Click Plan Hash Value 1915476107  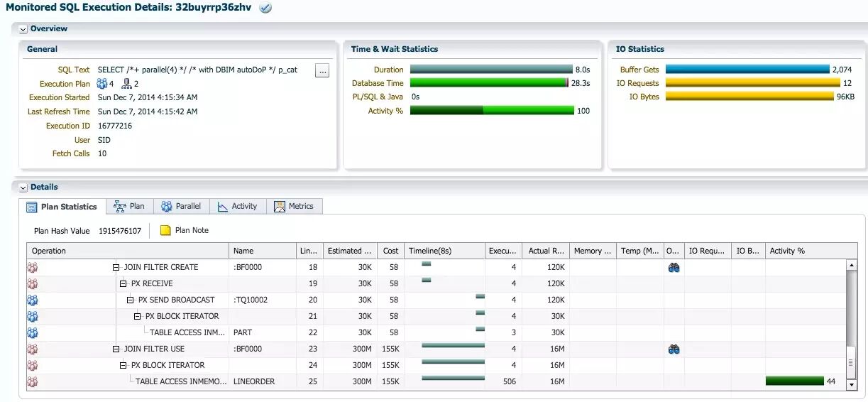coord(120,231)
